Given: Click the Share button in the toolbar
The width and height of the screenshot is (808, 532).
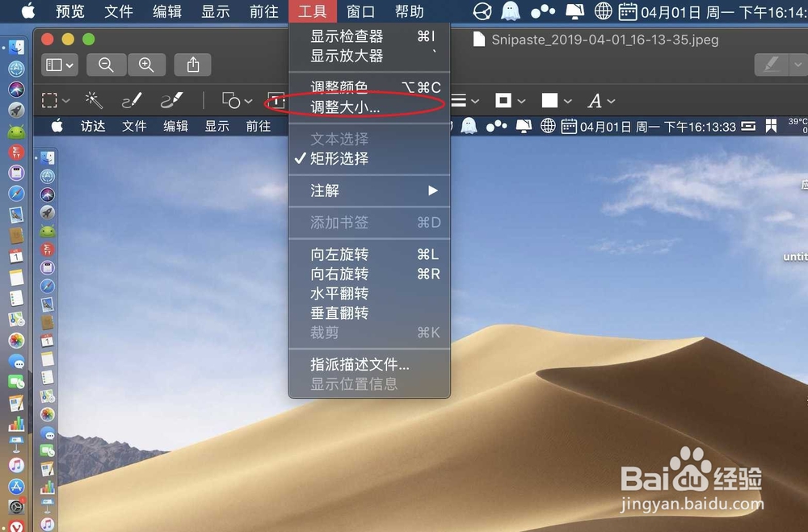Looking at the screenshot, I should point(192,64).
